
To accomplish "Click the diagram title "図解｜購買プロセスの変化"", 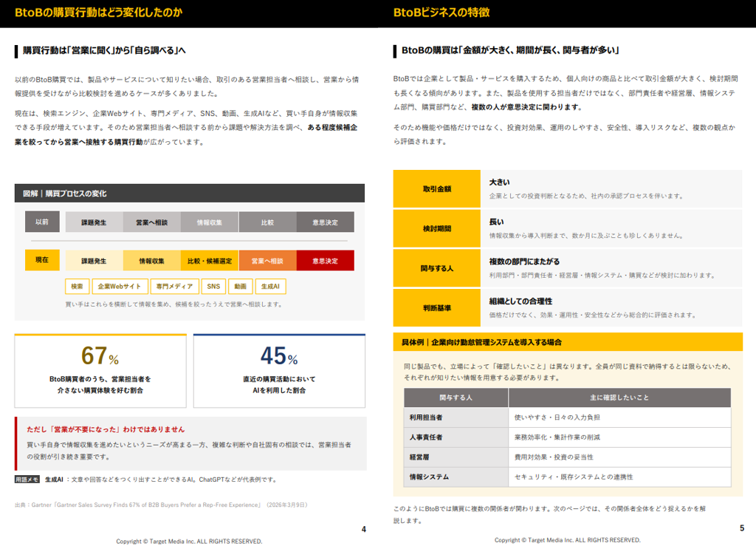I will 65,194.
